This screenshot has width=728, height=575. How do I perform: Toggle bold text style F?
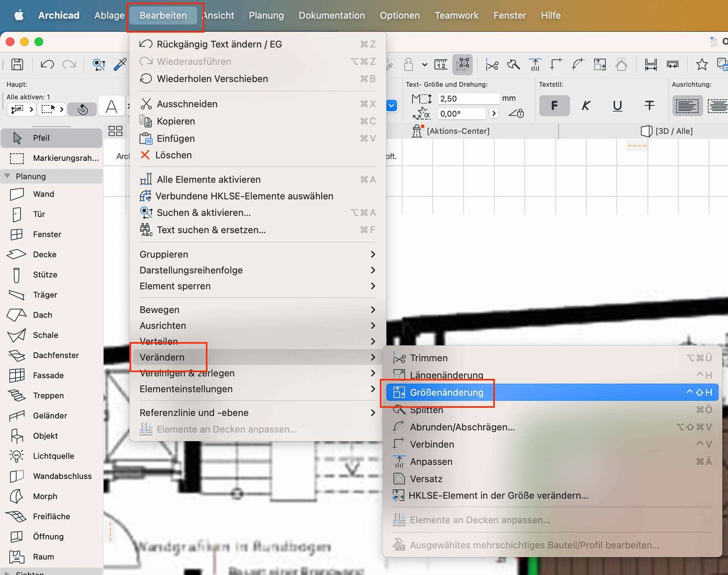tap(554, 105)
